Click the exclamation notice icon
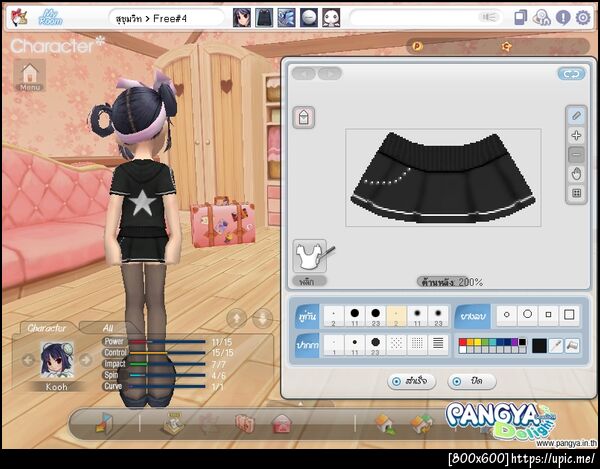The image size is (600, 469). tap(563, 18)
